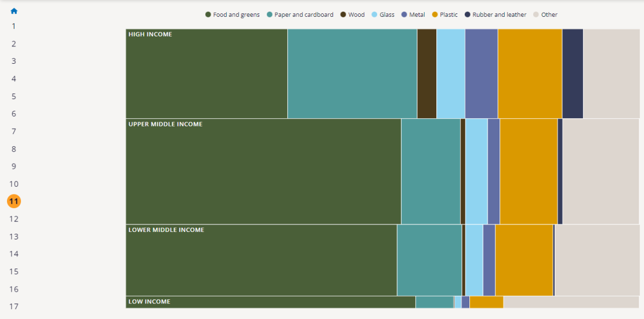Viewport: 644px width, 319px height.
Task: Open page 17 from the page list
Action: (x=14, y=306)
